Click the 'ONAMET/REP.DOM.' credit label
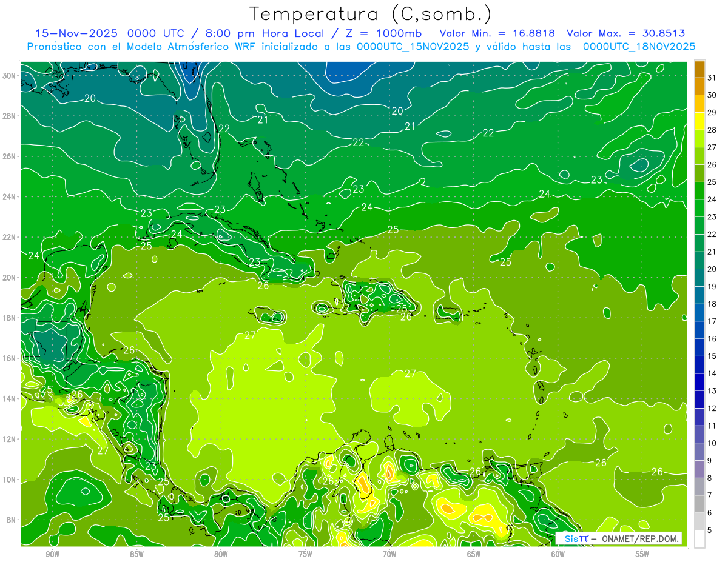This screenshot has height=562, width=728. click(640, 538)
